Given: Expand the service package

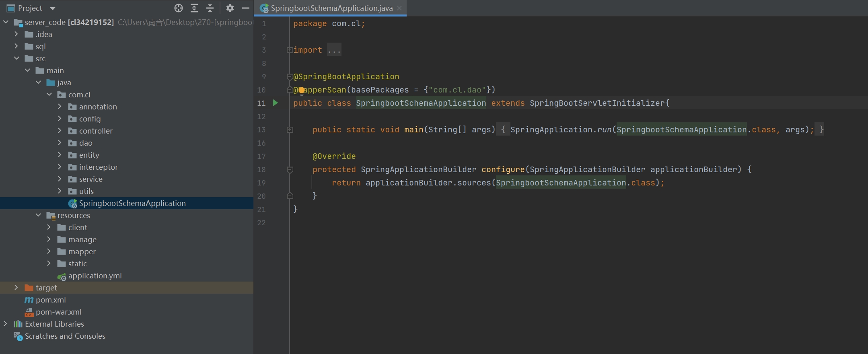Looking at the screenshot, I should (60, 179).
